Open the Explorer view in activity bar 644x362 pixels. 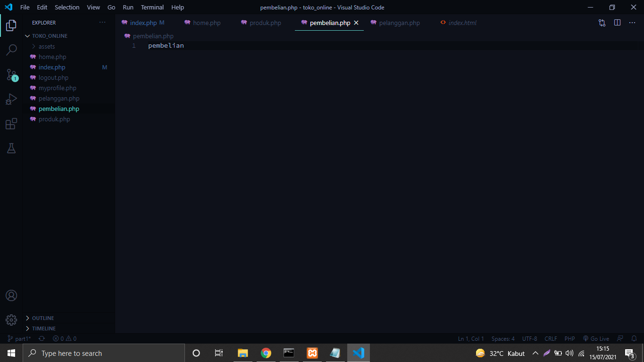tap(11, 25)
